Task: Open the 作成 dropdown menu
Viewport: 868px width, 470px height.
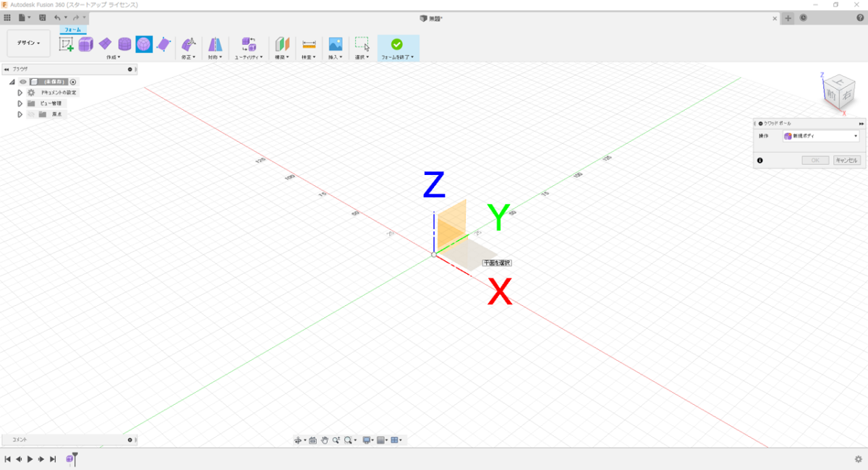Action: (x=113, y=57)
